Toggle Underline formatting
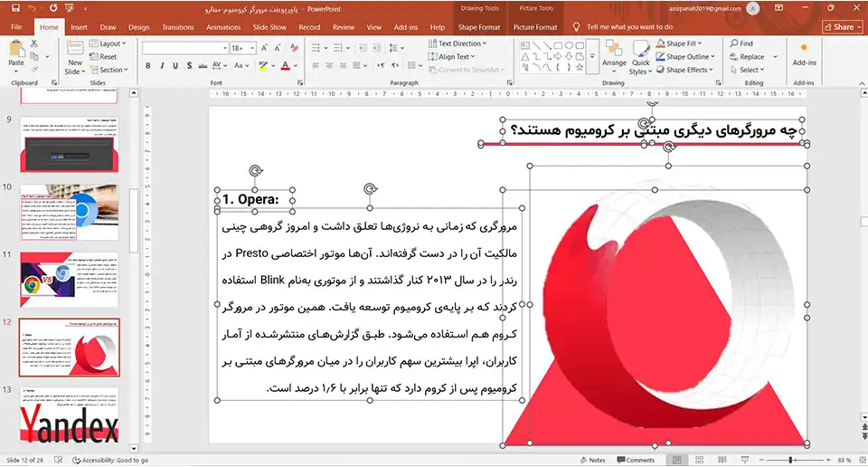This screenshot has width=868, height=467. [x=175, y=65]
